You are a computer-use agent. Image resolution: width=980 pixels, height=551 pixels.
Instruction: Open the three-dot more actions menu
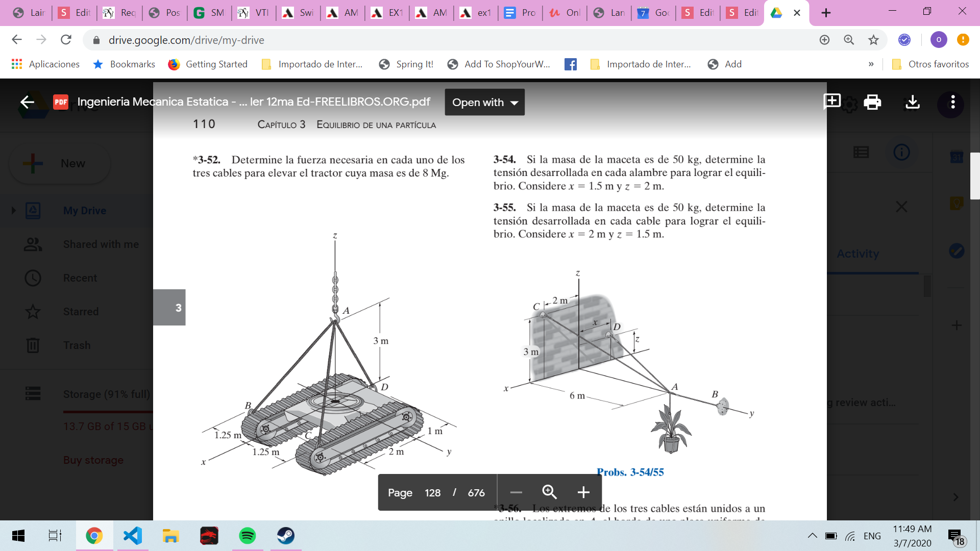click(952, 102)
